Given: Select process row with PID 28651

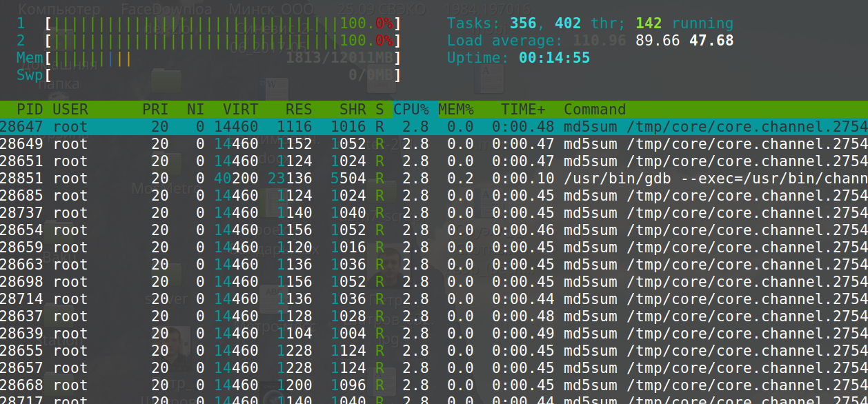Looking at the screenshot, I should 434,161.
